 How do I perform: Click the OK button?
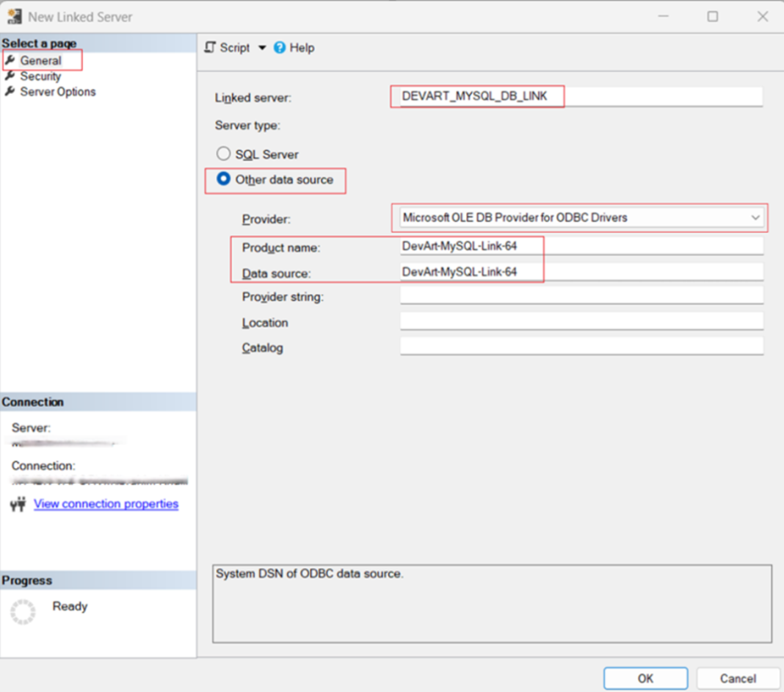(645, 678)
